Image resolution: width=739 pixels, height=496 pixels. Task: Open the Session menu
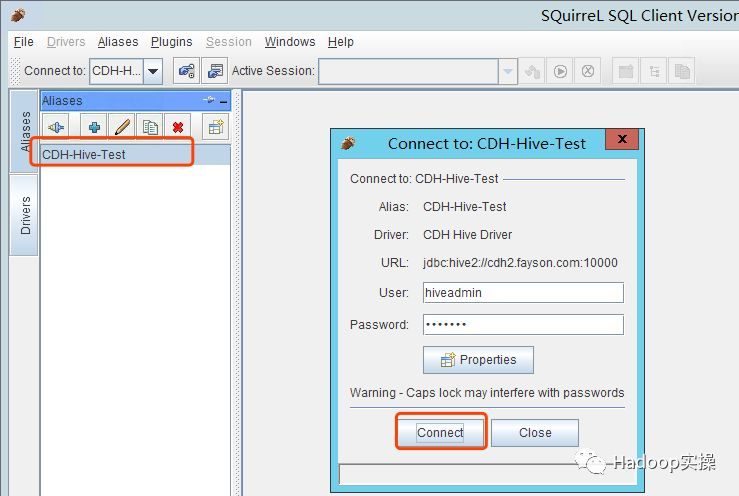229,42
